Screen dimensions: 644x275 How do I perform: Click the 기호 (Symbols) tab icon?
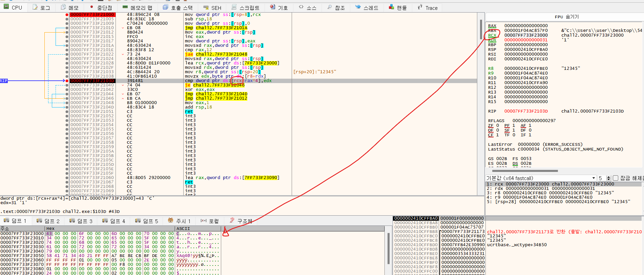coord(273,7)
